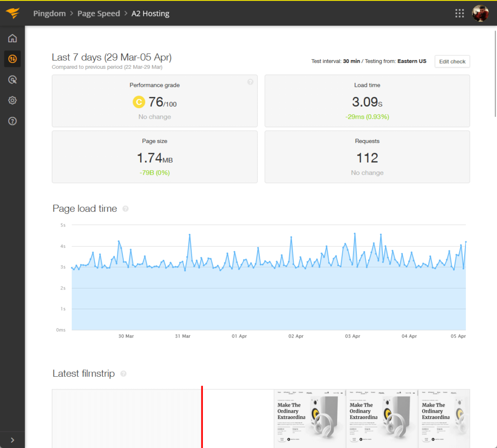Click the Edit check button
The height and width of the screenshot is (448, 497).
(x=452, y=62)
